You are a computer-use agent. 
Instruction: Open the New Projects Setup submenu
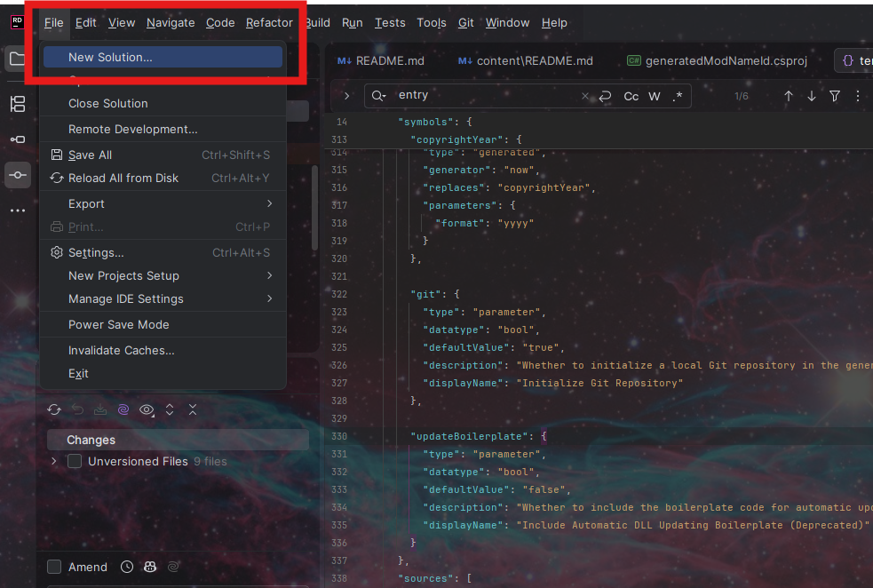click(163, 275)
